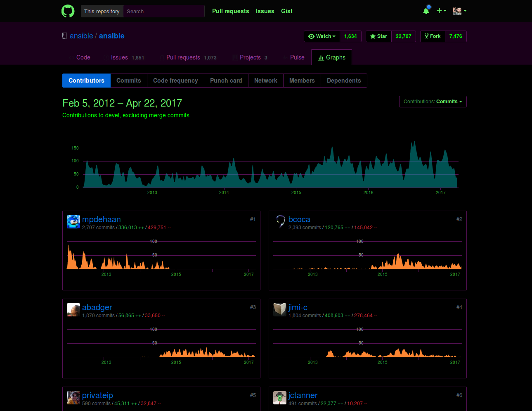Open mpdehaan's 2,707 commits link
Image resolution: width=532 pixels, height=411 pixels.
98,228
